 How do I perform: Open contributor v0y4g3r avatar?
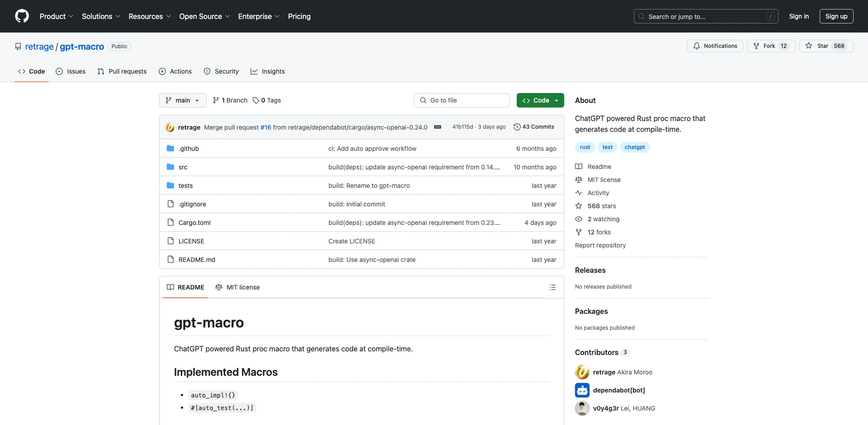[x=582, y=408]
